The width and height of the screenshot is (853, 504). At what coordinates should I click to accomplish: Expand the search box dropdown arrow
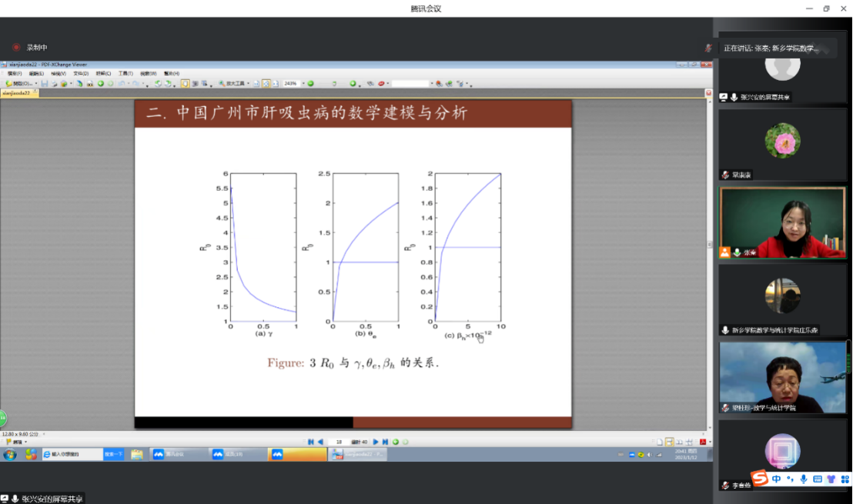coord(432,84)
